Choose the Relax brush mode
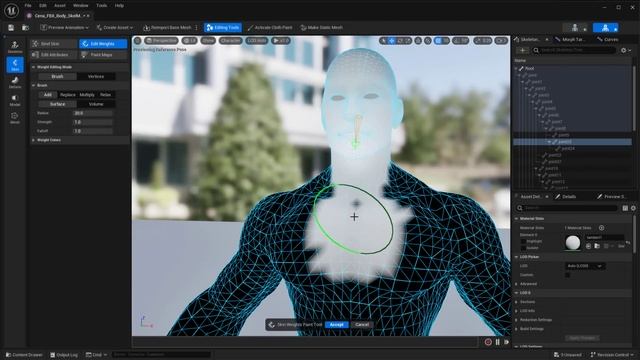Viewport: 640px width, 360px height. pyautogui.click(x=105, y=95)
